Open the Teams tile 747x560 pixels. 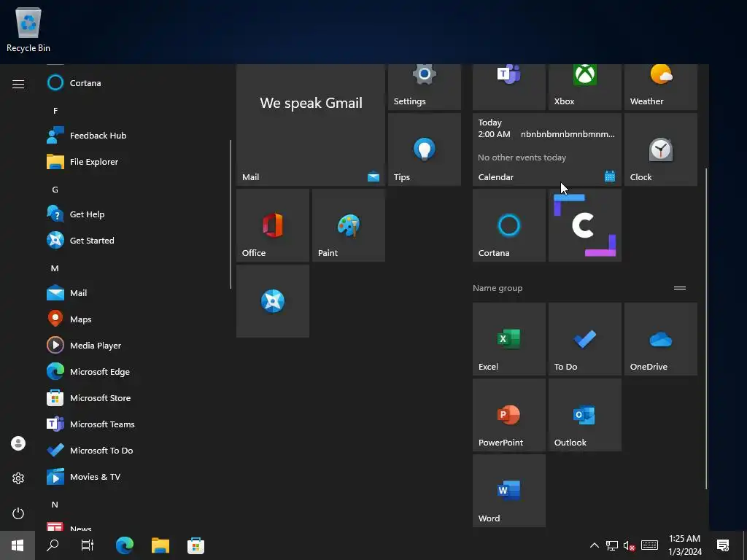pyautogui.click(x=508, y=87)
